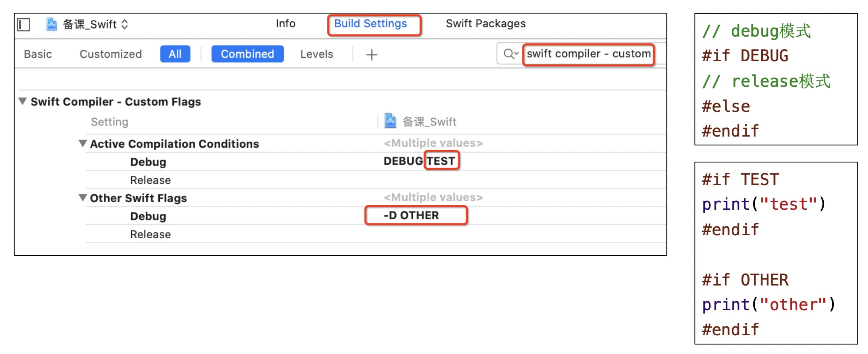Collapse Active Compilation Conditions row
The height and width of the screenshot is (354, 868).
[x=83, y=143]
